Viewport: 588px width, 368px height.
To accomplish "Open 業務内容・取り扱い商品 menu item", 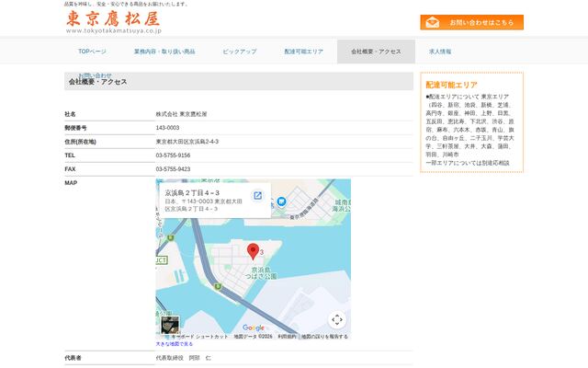I will click(164, 52).
